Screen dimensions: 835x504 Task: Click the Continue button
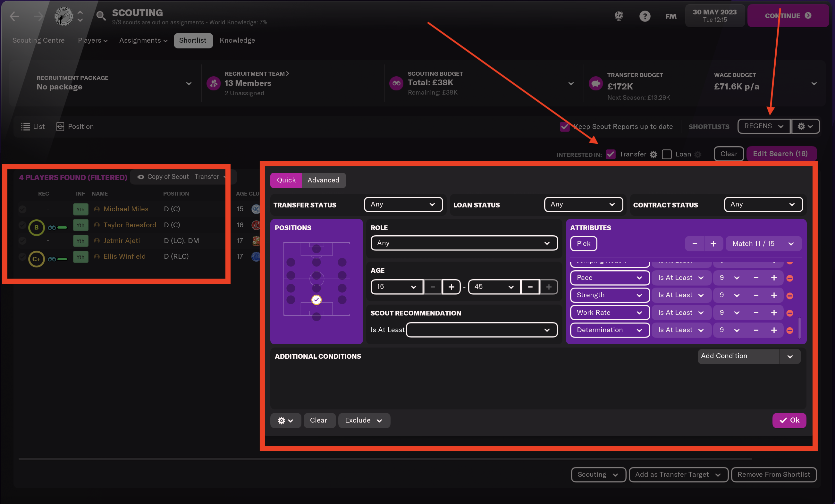click(x=788, y=16)
